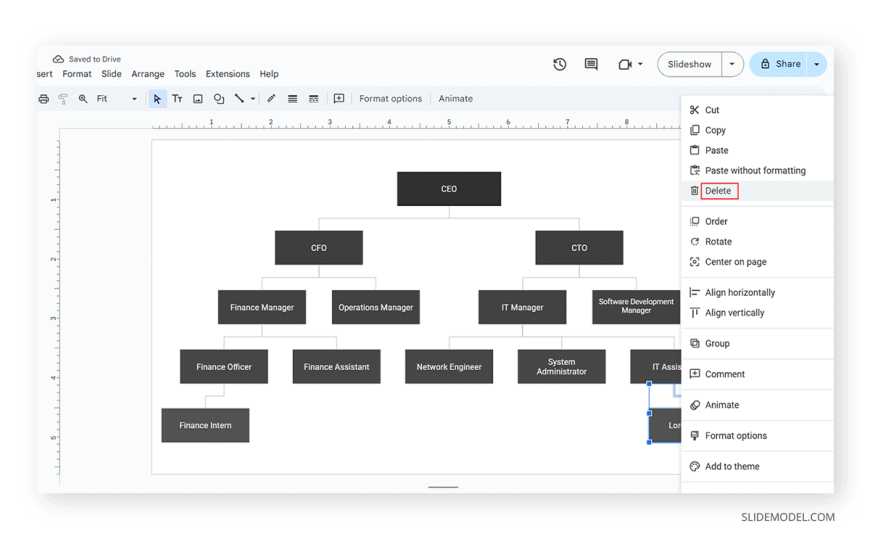Screen dimensions: 870x539
Task: Select the Finance Intern box
Action: [205, 426]
